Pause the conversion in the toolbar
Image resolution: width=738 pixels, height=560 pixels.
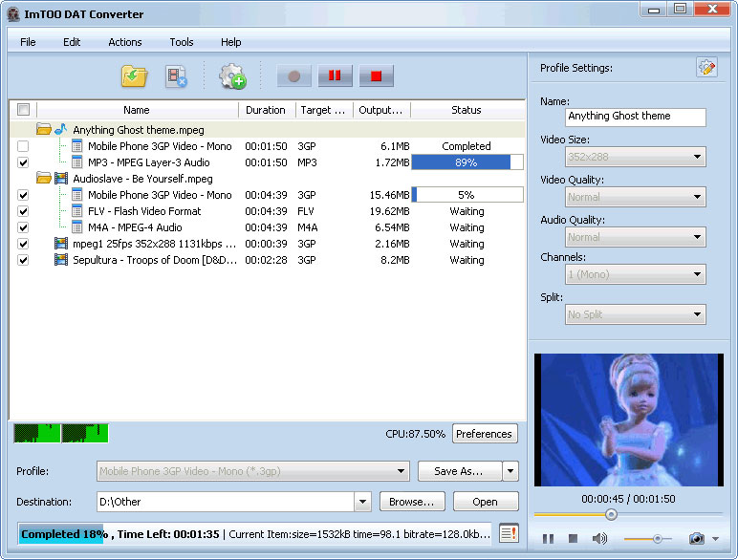click(x=336, y=76)
